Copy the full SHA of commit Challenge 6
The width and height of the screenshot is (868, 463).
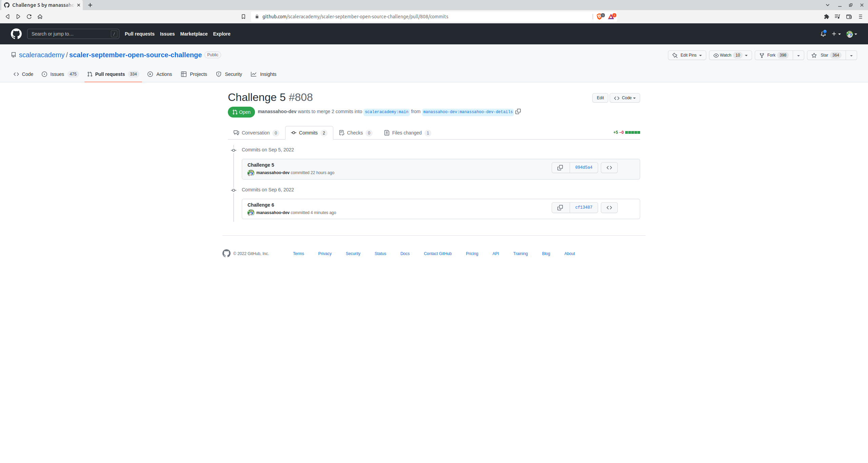560,207
